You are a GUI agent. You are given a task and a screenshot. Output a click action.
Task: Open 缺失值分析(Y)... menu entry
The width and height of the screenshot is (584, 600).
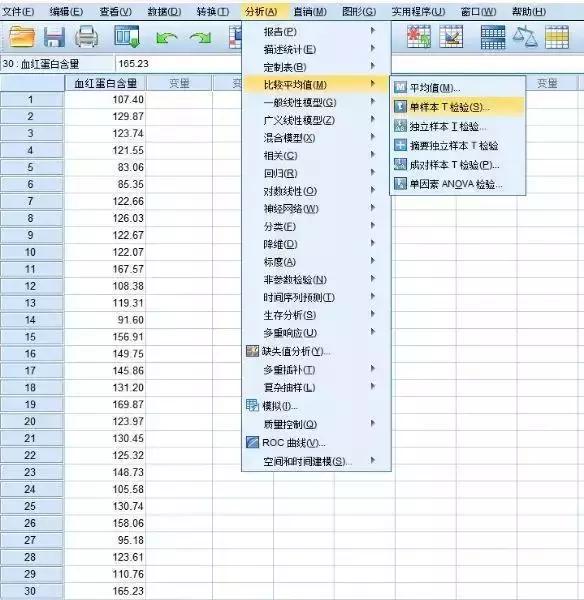316,351
